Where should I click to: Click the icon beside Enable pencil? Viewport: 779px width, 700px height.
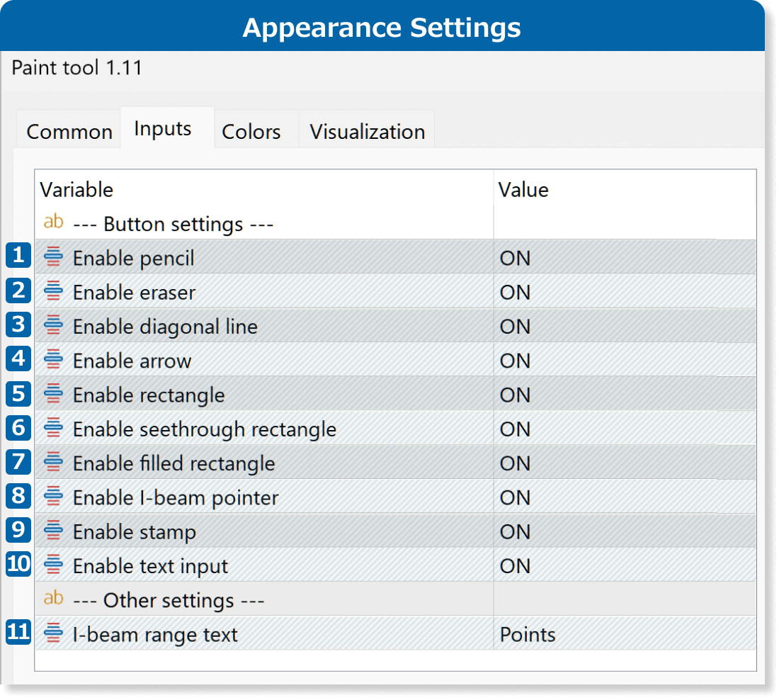[x=54, y=257]
